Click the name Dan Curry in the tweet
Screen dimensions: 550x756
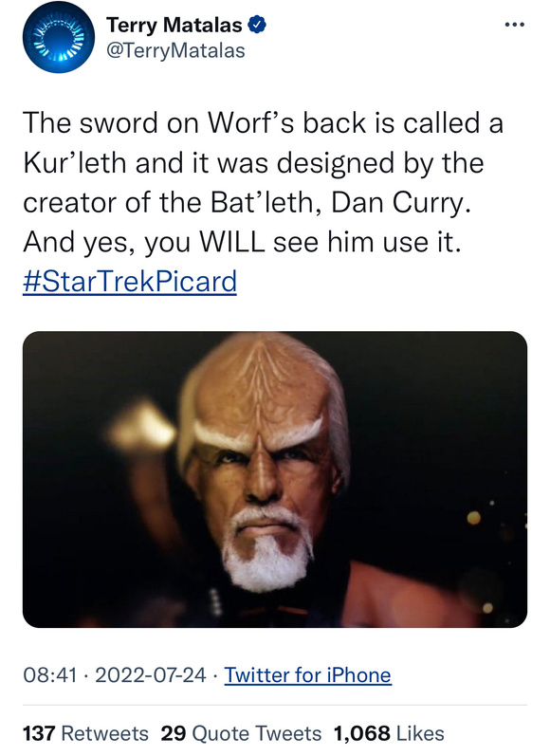(400, 202)
